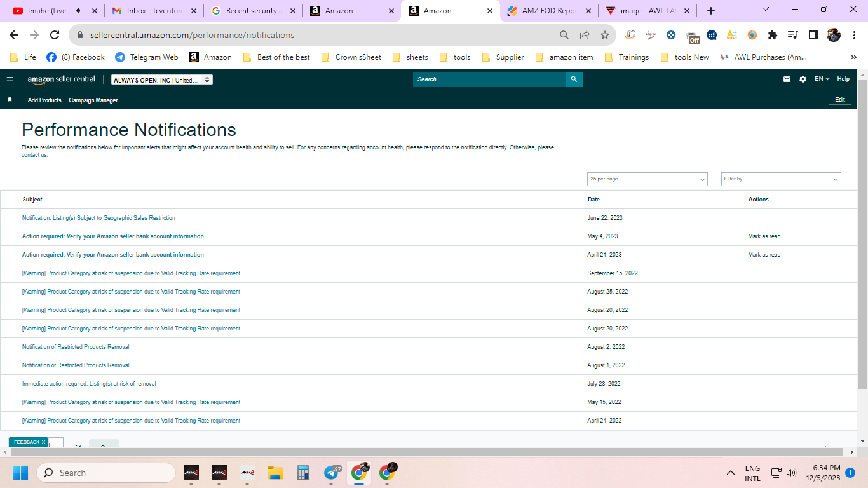Launch Calculator from the taskbar
This screenshot has height=488, width=868.
[303, 473]
